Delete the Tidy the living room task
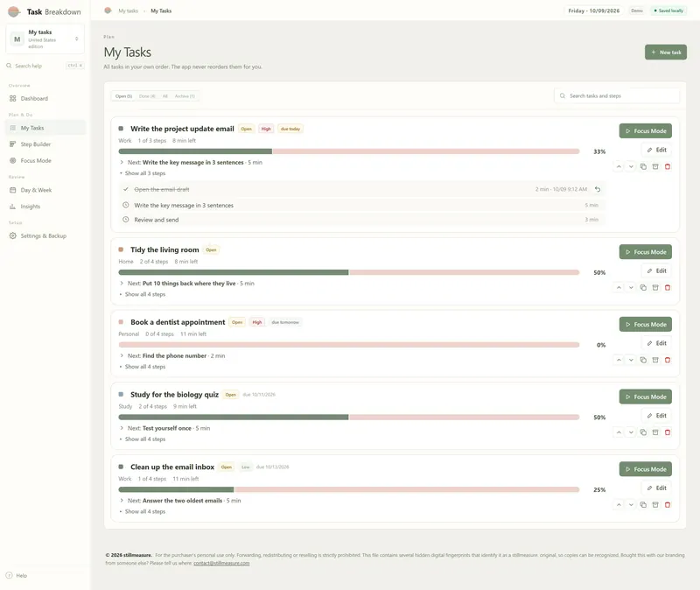 [x=668, y=288]
